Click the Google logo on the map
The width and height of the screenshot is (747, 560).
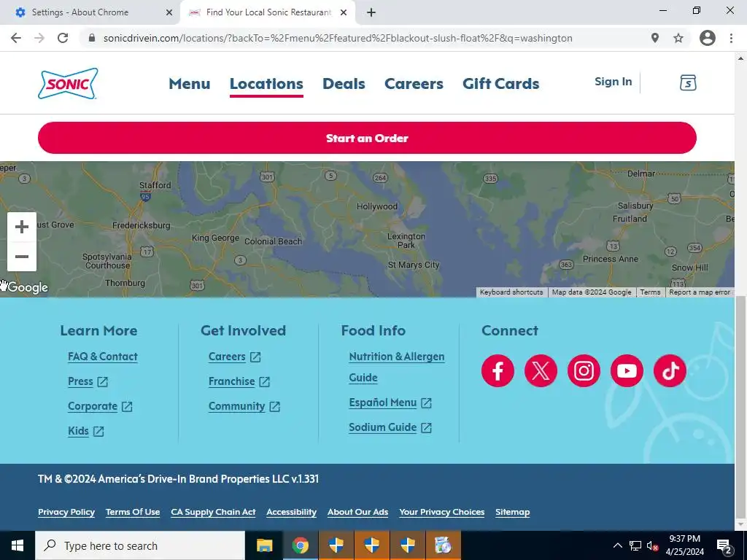click(x=28, y=287)
